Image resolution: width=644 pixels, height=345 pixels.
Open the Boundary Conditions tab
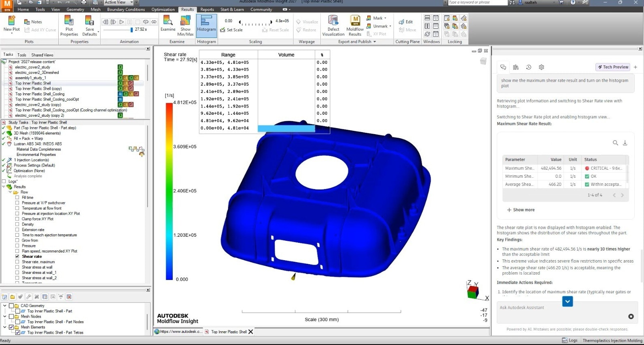tap(126, 9)
